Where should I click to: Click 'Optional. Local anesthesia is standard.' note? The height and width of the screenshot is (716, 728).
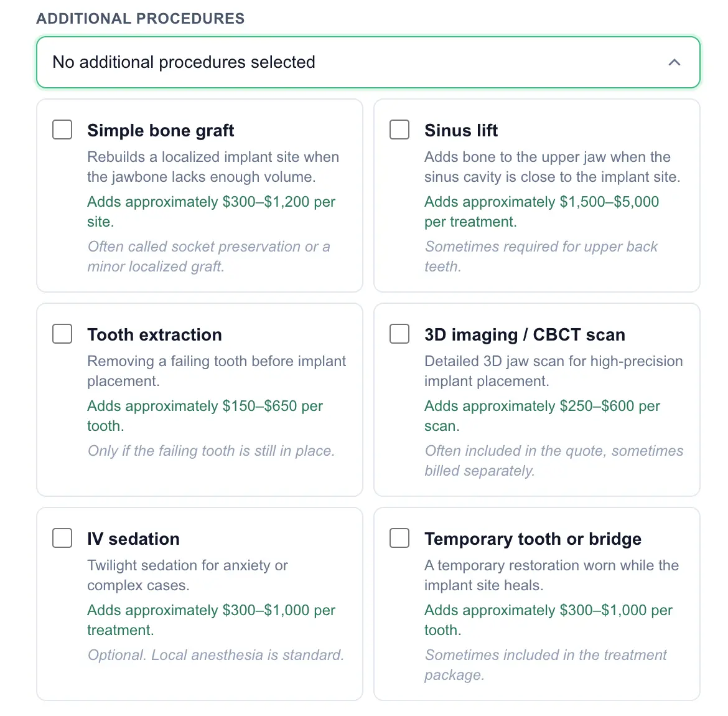[x=216, y=654]
